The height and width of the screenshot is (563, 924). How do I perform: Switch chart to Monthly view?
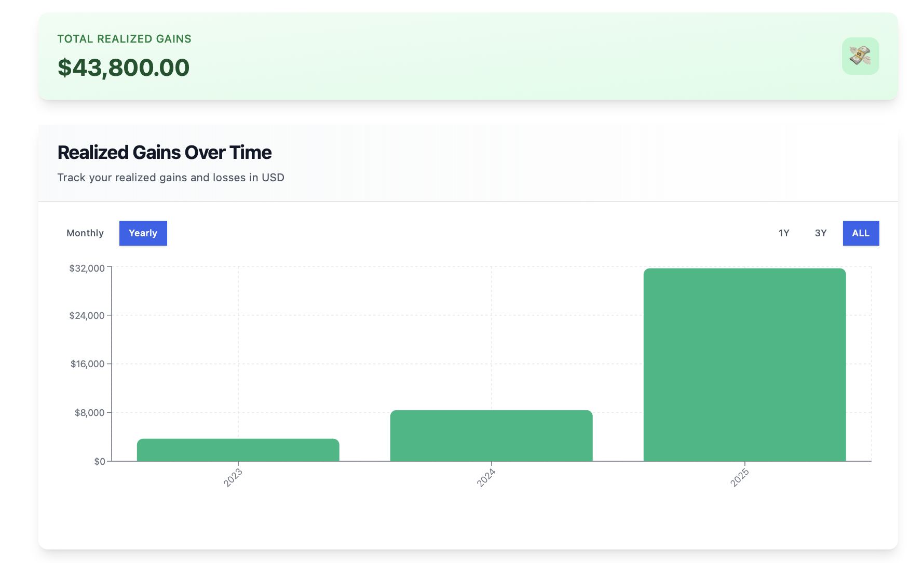(x=85, y=233)
